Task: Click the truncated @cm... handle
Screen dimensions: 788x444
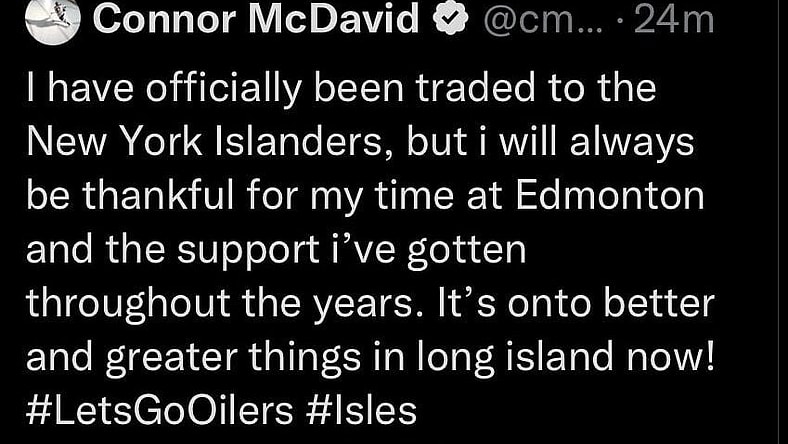Action: (535, 21)
